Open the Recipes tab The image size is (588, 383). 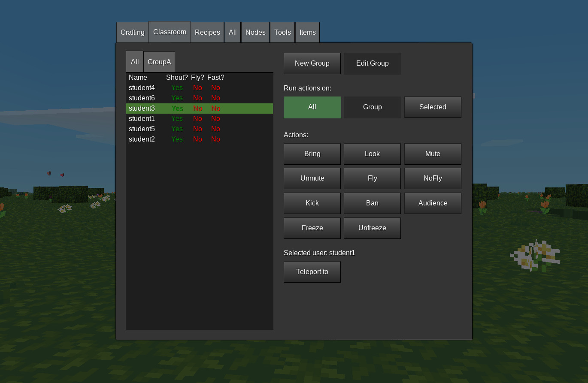point(207,33)
